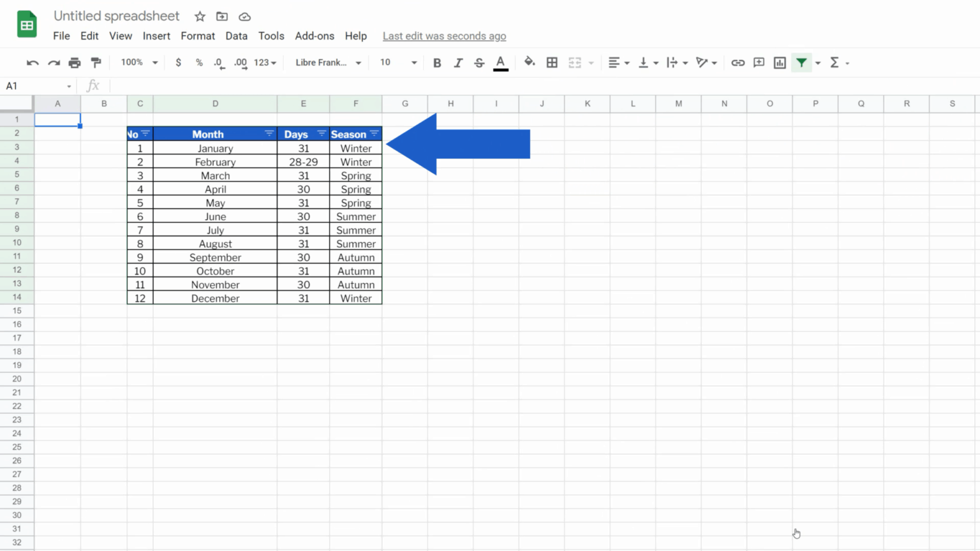Open the Insert link icon

738,62
